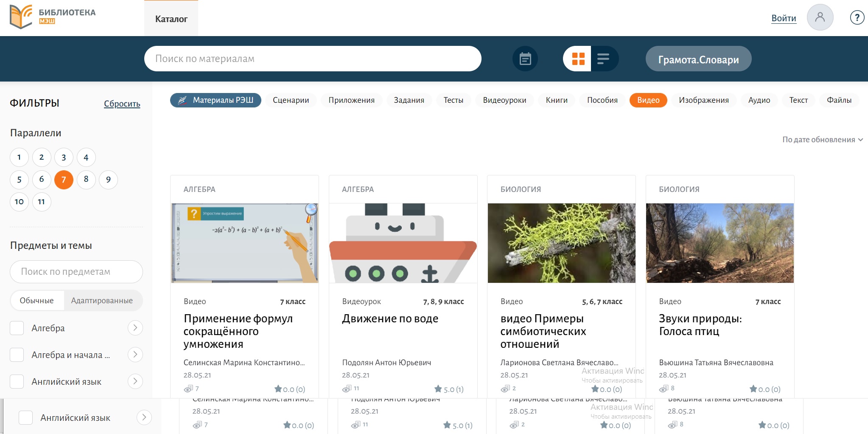This screenshot has width=868, height=434.
Task: Open help via the question mark icon
Action: (x=857, y=17)
